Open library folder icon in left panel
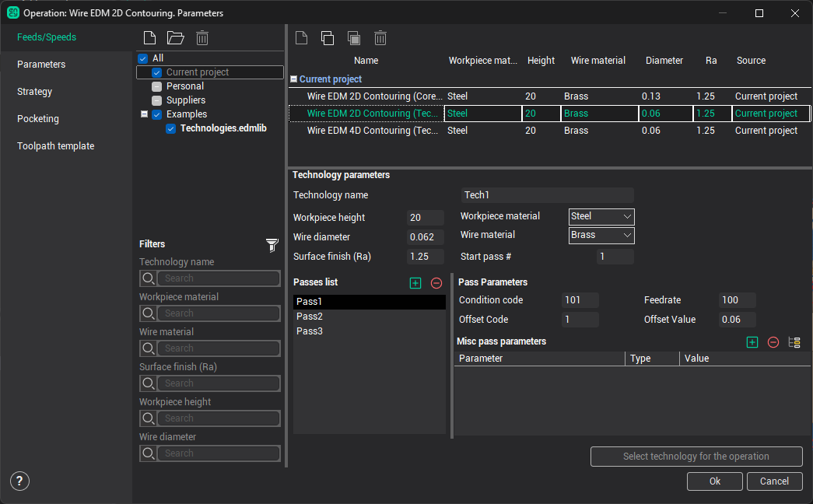The width and height of the screenshot is (813, 504). 175,37
